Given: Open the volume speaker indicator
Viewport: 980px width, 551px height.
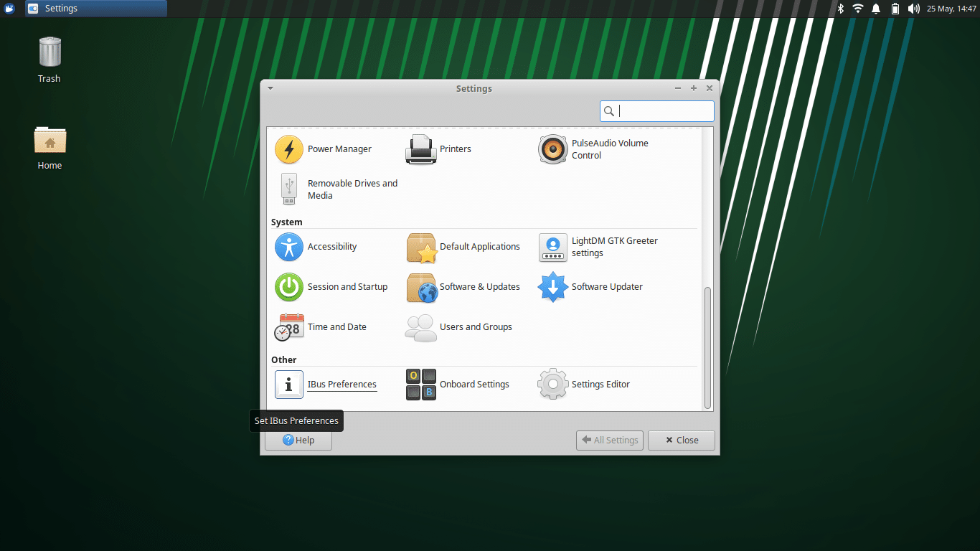Looking at the screenshot, I should [913, 9].
